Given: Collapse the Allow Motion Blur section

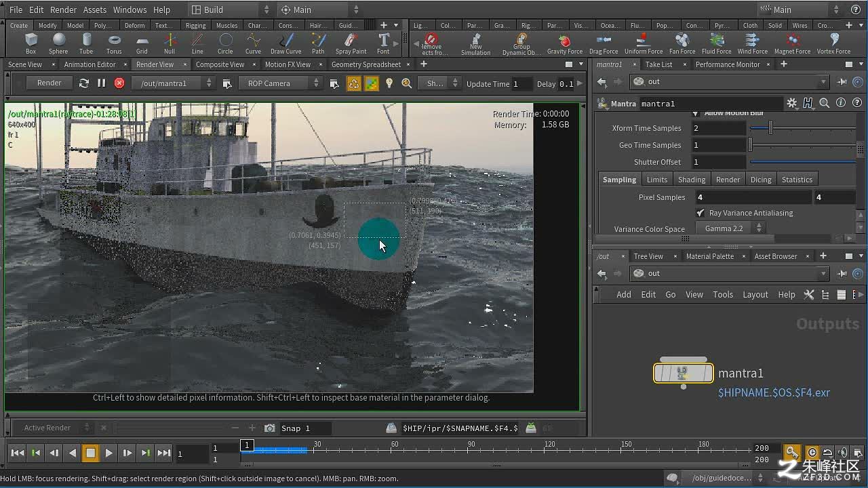Looking at the screenshot, I should click(696, 113).
